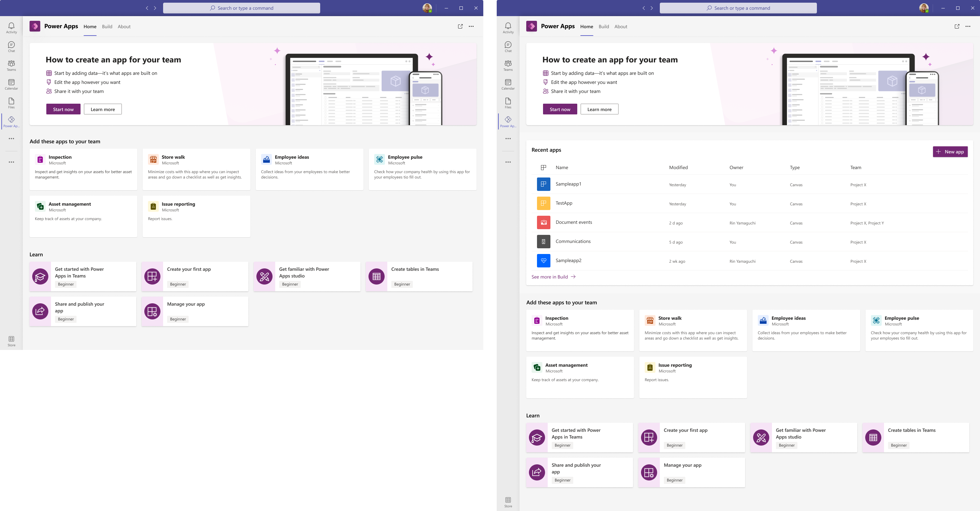Screen dimensions: 980x511
Task: Switch to About tab in the right window
Action: pos(621,27)
